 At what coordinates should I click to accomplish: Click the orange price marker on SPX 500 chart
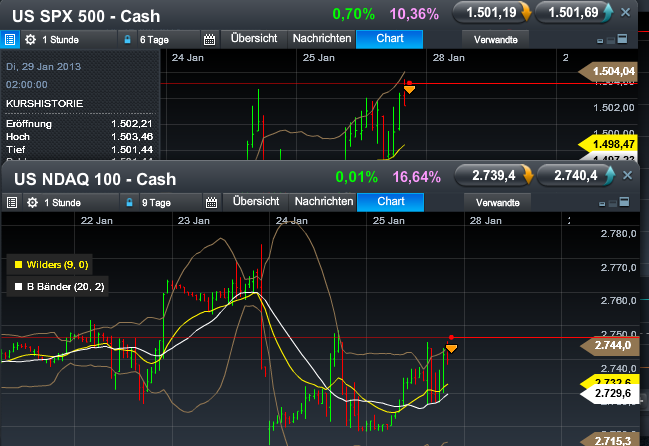tap(409, 89)
